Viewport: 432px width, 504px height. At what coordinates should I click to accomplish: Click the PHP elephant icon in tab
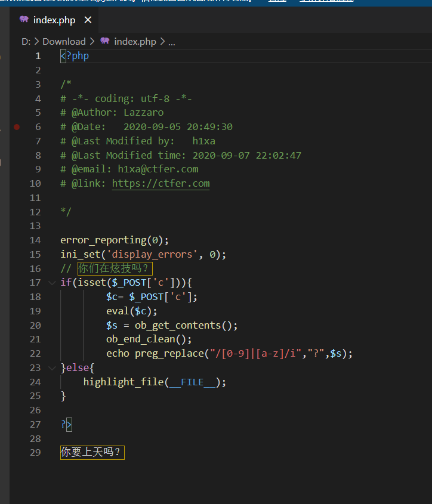[24, 19]
